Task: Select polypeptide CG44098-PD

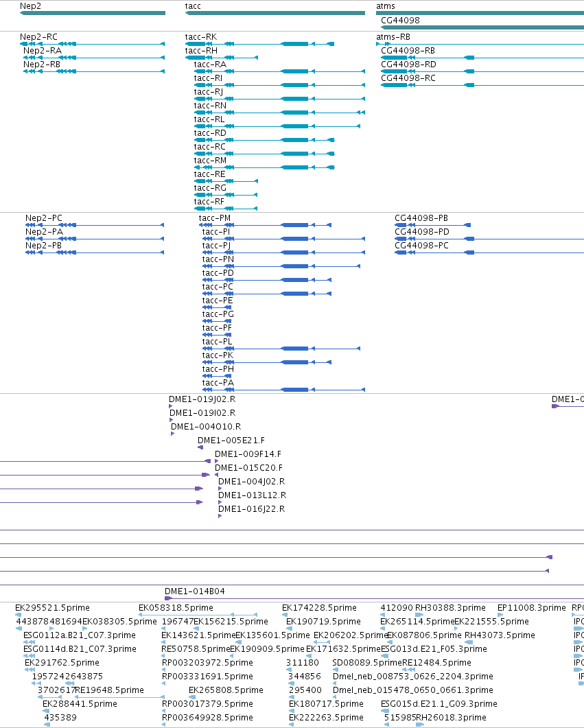Action: pyautogui.click(x=422, y=231)
